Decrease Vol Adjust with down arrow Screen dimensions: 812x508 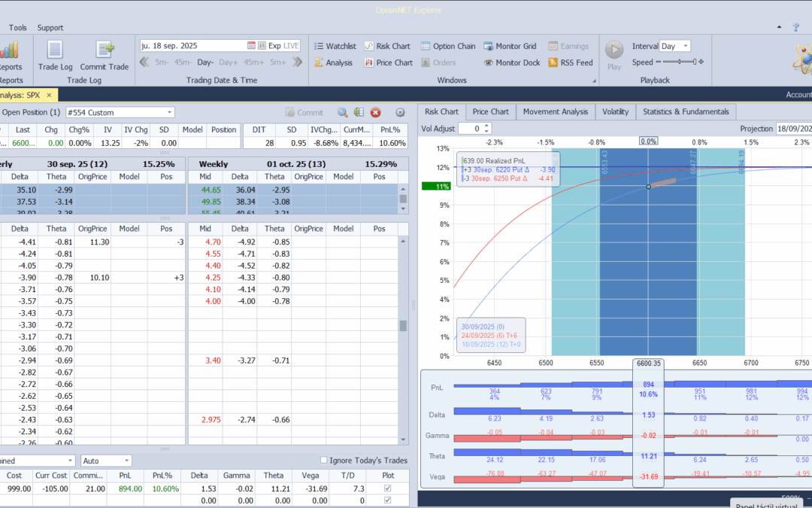[x=486, y=131]
